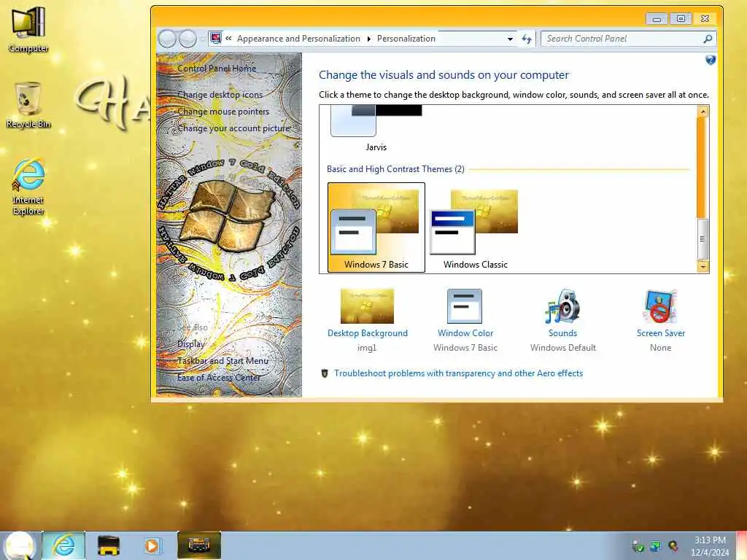Click the shield icon beside Troubleshoot link

[x=325, y=373]
